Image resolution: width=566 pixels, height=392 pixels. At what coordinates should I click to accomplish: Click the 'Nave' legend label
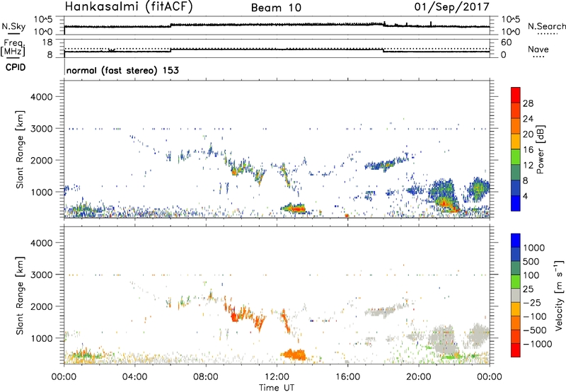coord(538,49)
